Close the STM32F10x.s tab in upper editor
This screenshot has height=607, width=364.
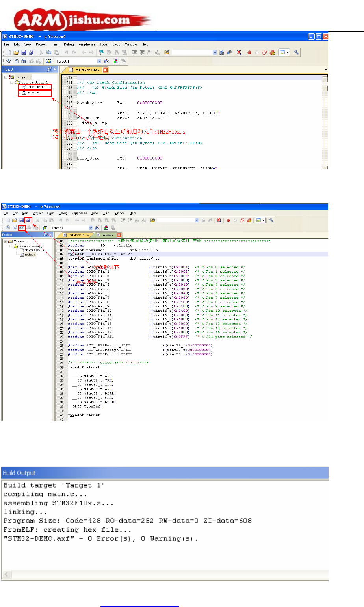(x=105, y=70)
